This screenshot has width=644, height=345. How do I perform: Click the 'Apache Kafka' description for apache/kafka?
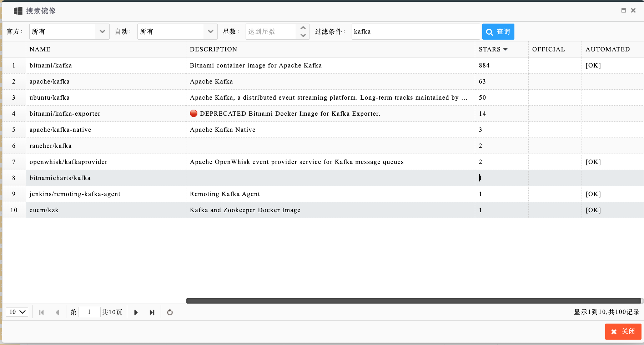(x=211, y=81)
